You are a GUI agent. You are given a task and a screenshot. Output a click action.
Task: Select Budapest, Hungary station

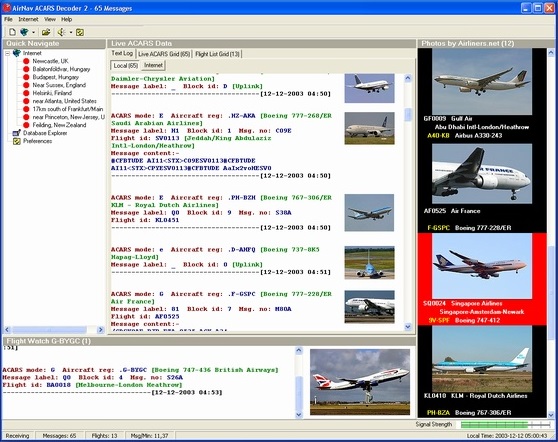56,77
